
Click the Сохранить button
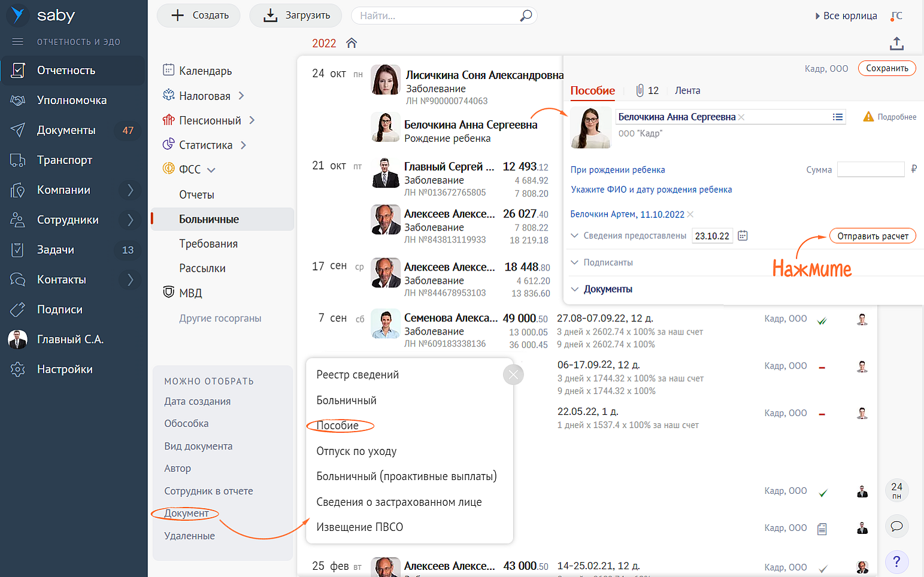[x=886, y=68]
